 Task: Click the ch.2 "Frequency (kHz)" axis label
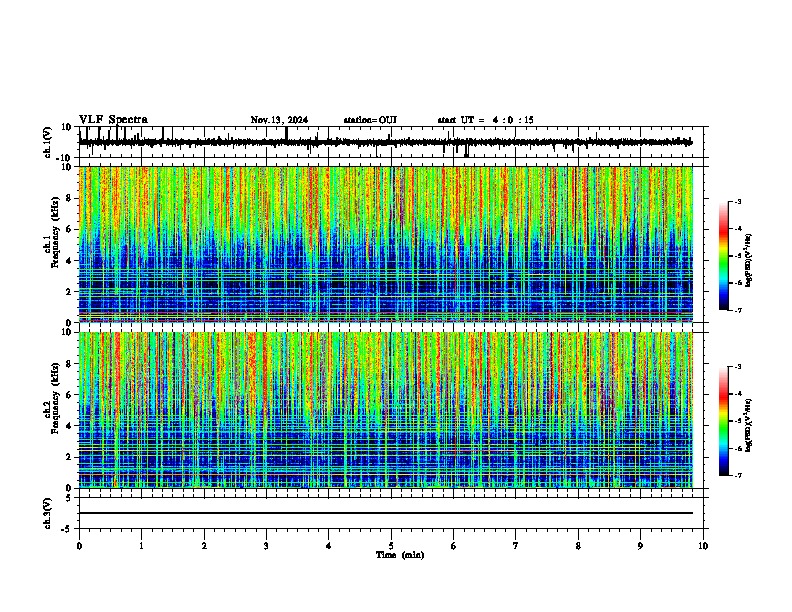point(55,398)
